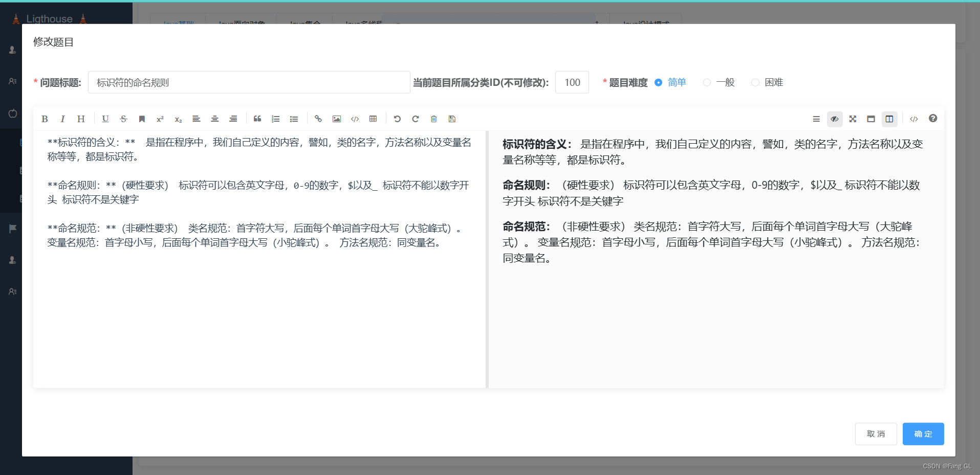The height and width of the screenshot is (475, 980).
Task: Insert an image into the editor
Action: pos(337,119)
